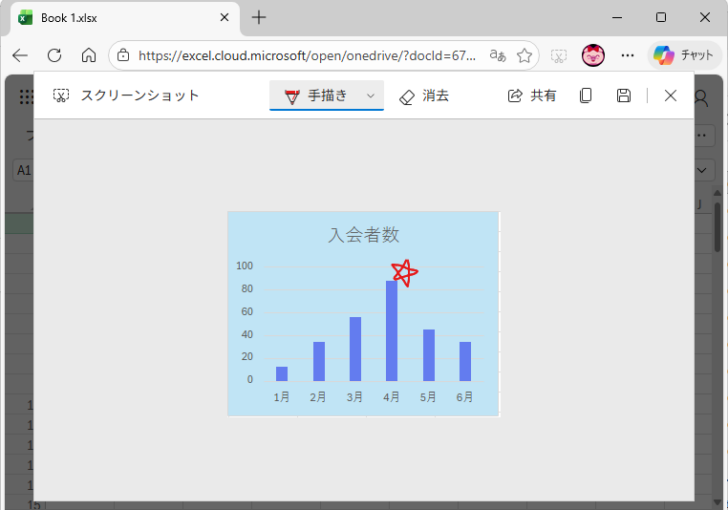This screenshot has height=510, width=728.
Task: Add page to favorites star icon
Action: (524, 55)
